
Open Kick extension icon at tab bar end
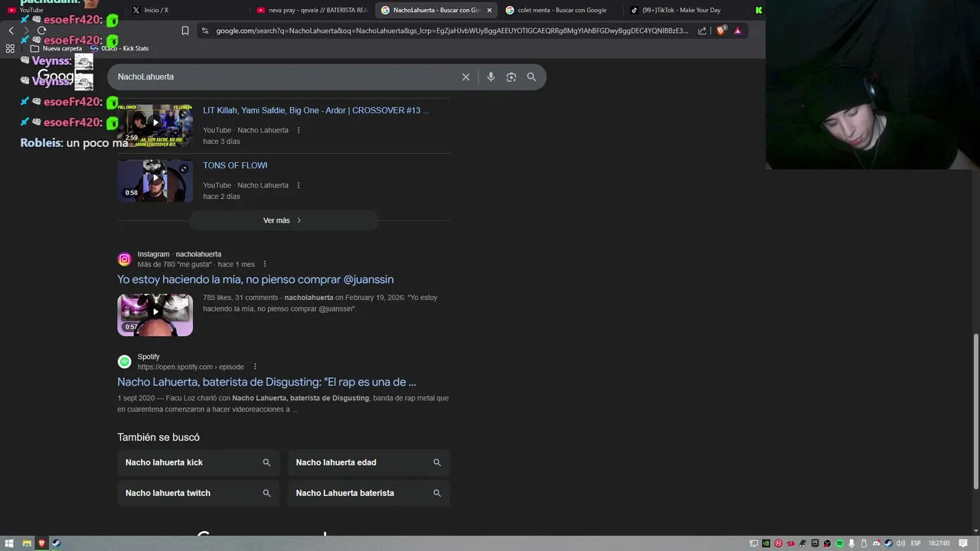(x=758, y=10)
